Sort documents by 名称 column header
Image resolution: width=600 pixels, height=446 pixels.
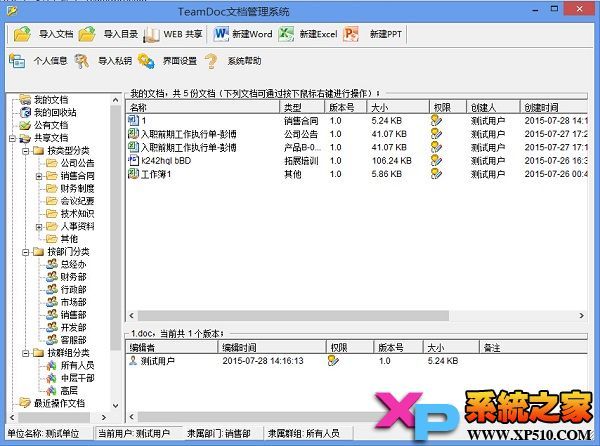tap(203, 107)
